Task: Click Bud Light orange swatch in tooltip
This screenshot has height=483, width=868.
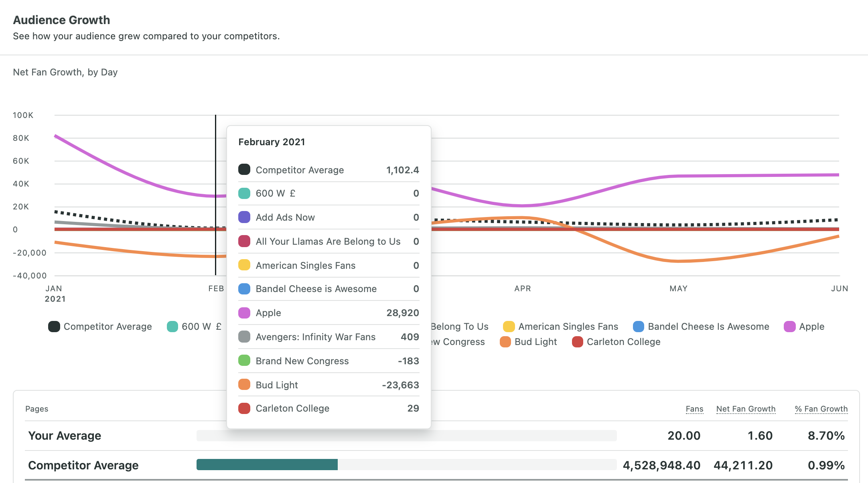Action: coord(244,385)
